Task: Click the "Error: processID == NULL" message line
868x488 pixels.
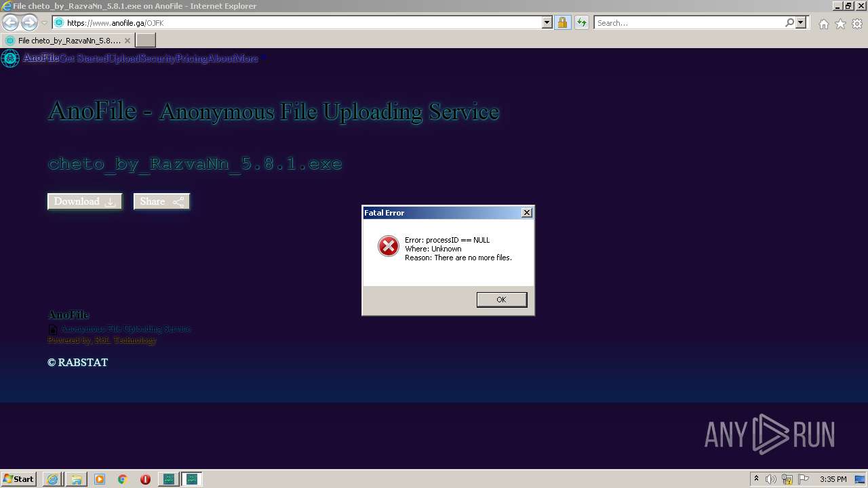Action: [447, 240]
